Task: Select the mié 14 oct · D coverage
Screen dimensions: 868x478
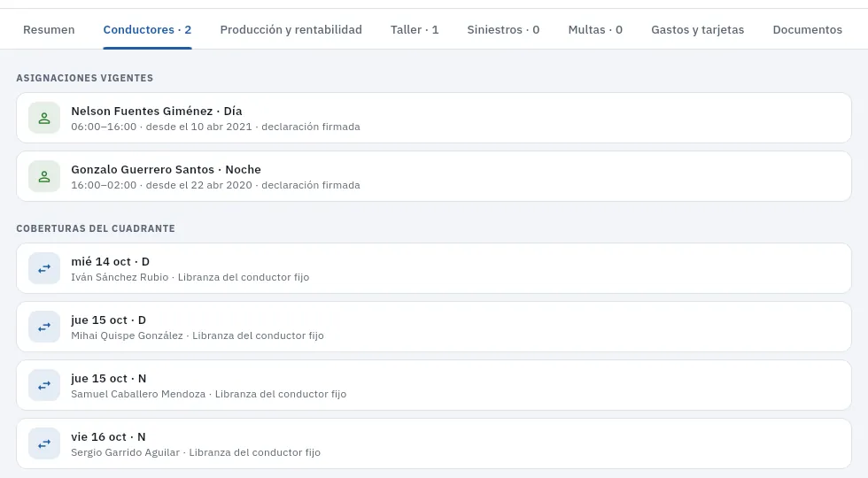Action: click(434, 268)
